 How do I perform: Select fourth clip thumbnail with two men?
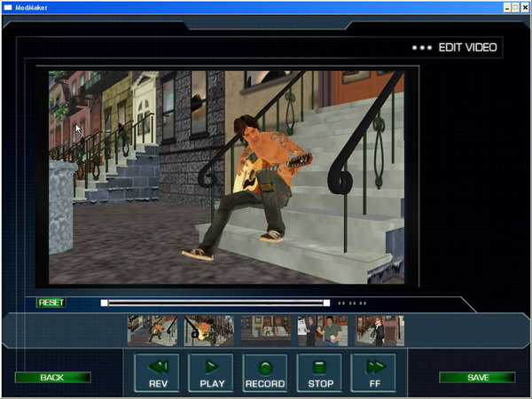(323, 331)
